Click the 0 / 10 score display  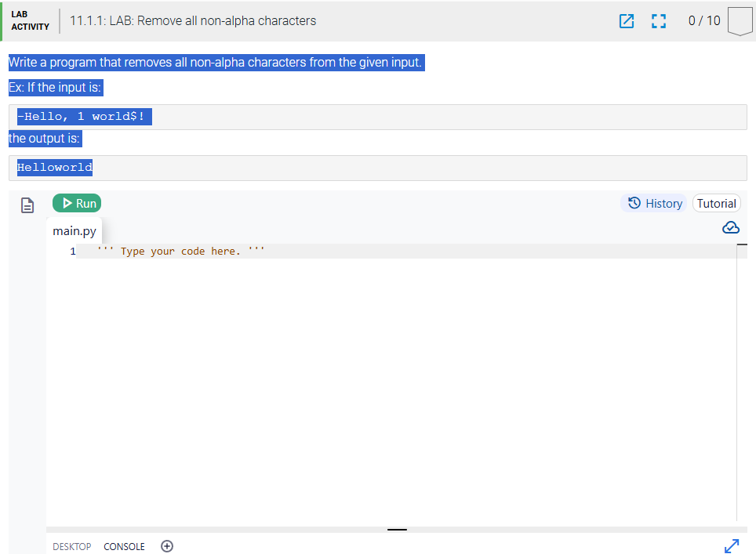pyautogui.click(x=703, y=21)
